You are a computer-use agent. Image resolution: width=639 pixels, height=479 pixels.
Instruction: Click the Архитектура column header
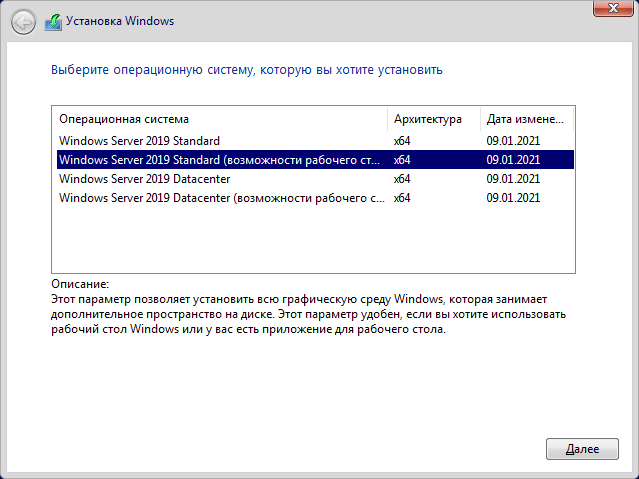tap(434, 119)
